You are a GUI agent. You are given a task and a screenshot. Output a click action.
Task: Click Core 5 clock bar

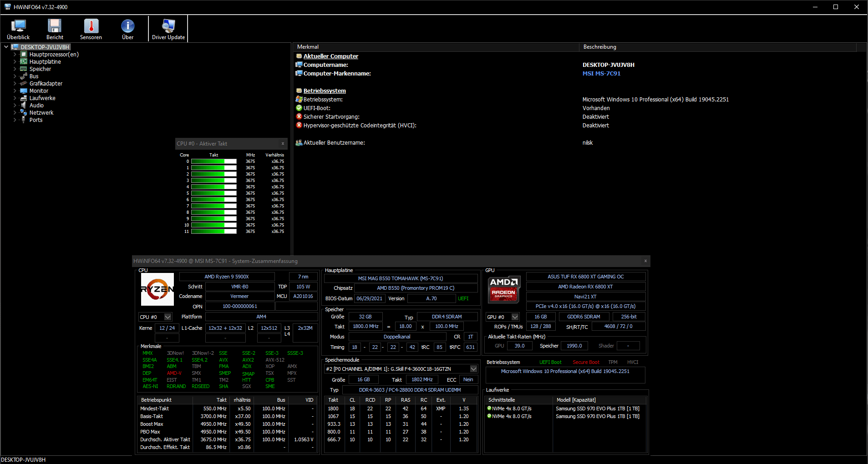(x=214, y=193)
